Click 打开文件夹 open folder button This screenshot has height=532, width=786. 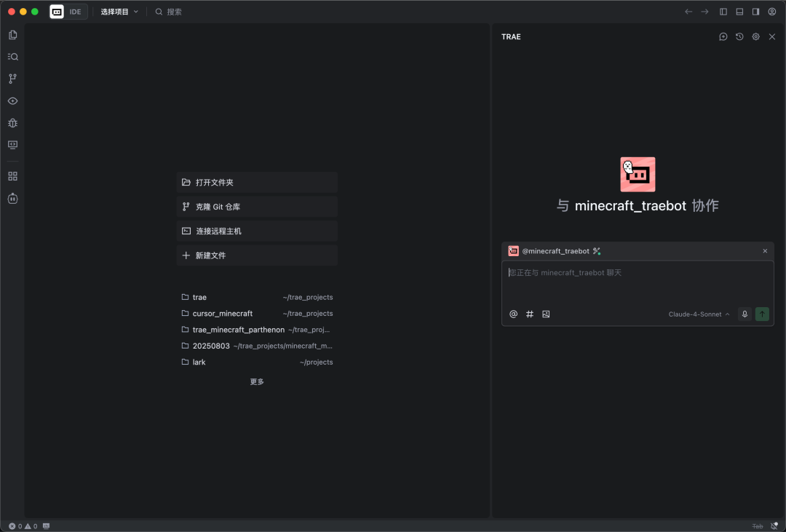click(x=257, y=183)
